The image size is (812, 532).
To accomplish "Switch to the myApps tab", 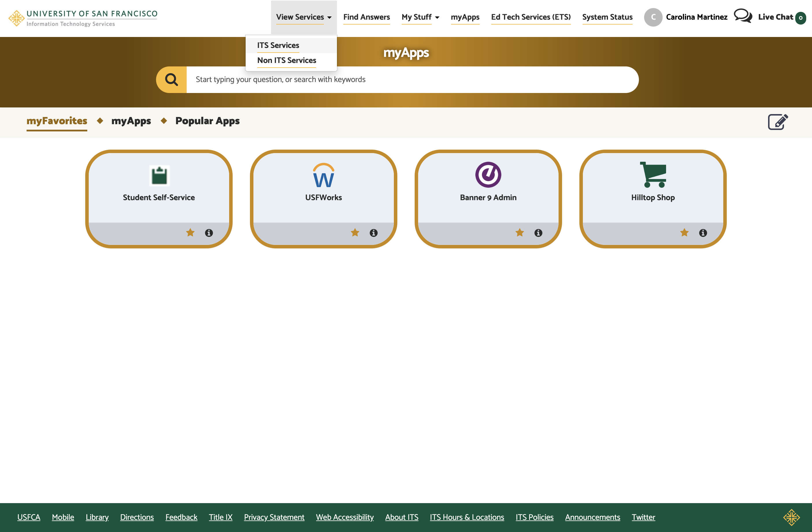I will tap(131, 121).
